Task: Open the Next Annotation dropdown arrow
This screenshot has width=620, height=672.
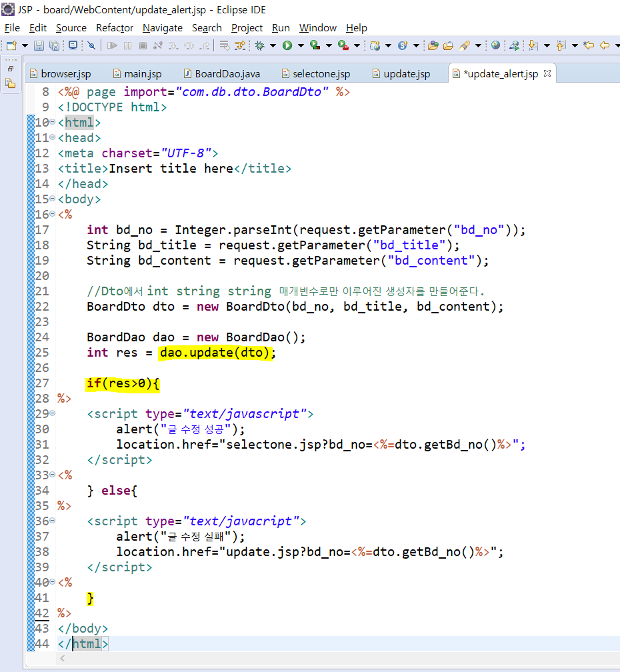Action: pyautogui.click(x=547, y=45)
